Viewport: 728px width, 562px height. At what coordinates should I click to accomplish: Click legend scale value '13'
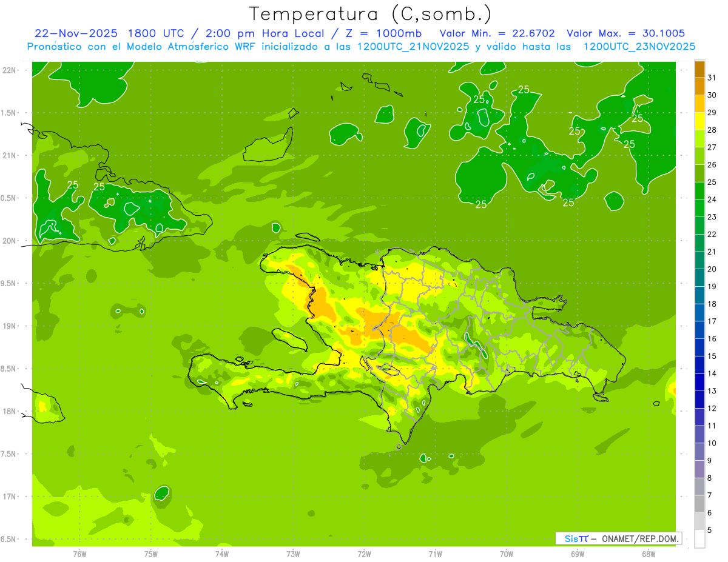712,391
